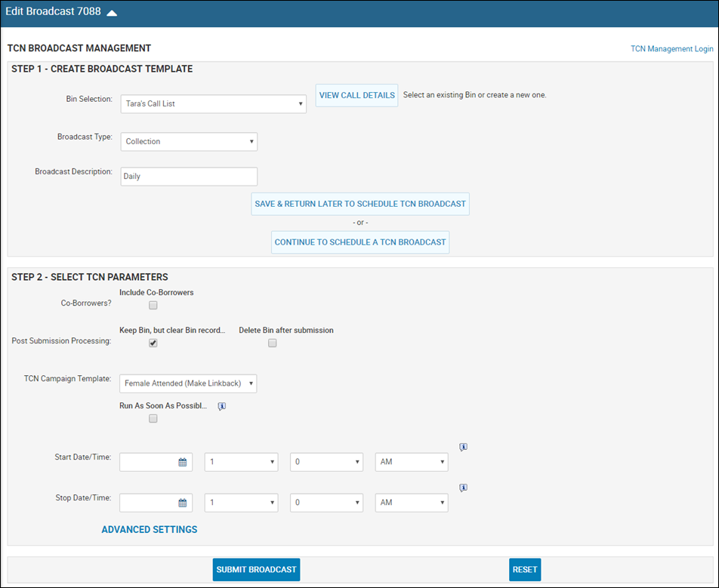This screenshot has width=719, height=588.
Task: Open the Stop Date calendar picker icon
Action: (x=183, y=503)
